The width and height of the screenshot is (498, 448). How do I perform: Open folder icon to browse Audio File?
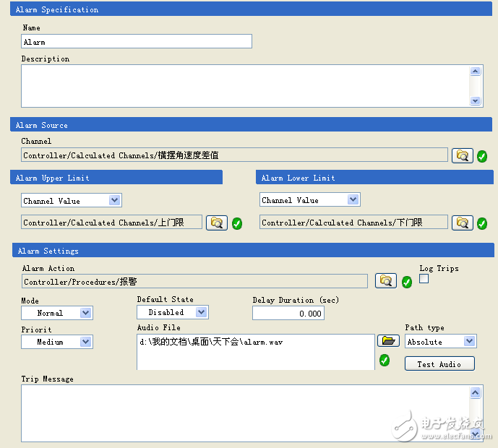(x=389, y=341)
